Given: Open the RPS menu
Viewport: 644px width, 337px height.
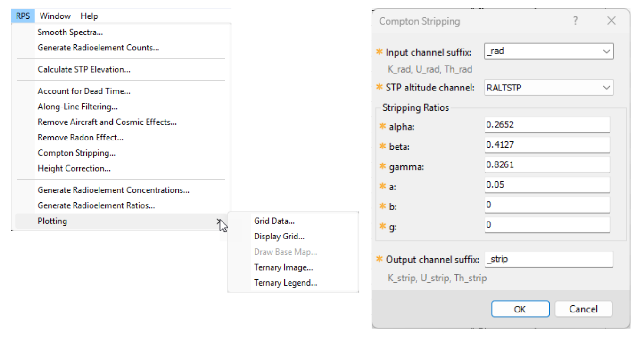Looking at the screenshot, I should coord(23,16).
